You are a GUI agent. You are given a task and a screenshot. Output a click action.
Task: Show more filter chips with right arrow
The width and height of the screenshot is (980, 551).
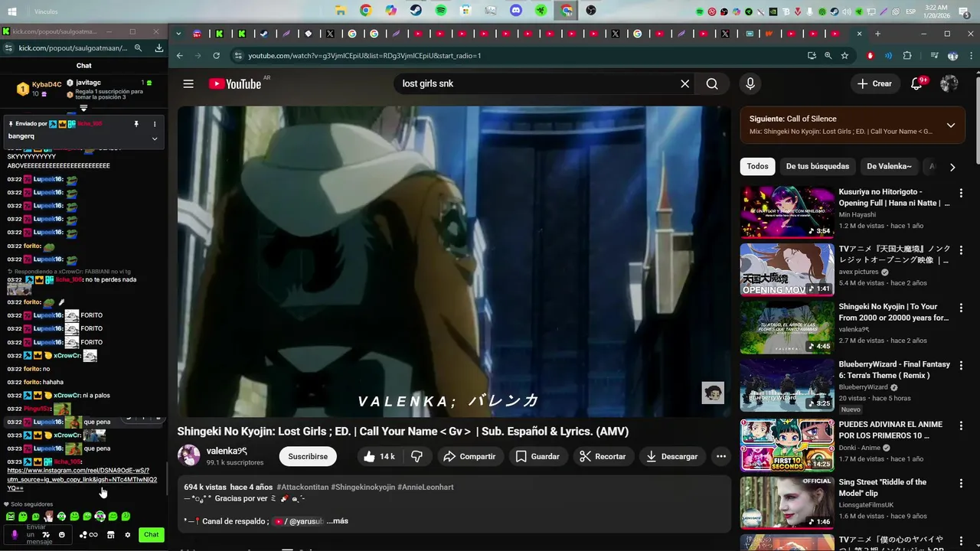point(952,166)
